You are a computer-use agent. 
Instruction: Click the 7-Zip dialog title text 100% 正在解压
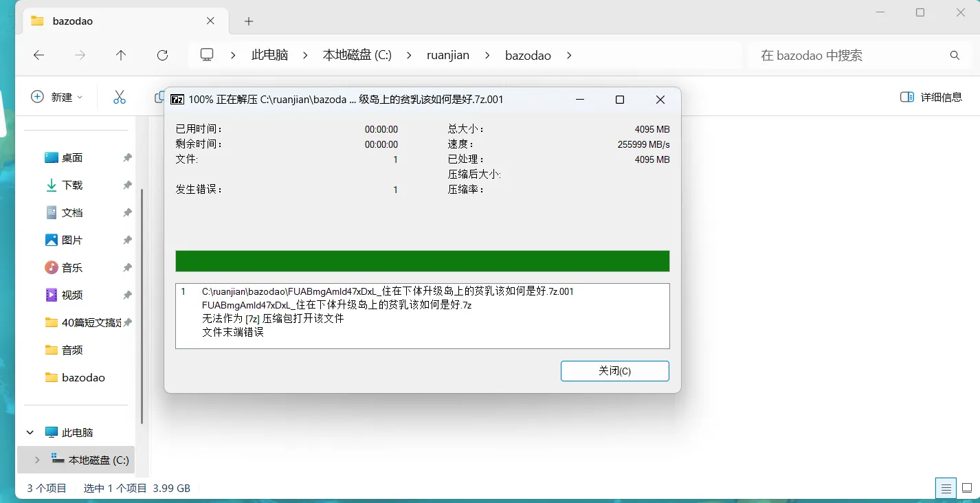(x=223, y=100)
